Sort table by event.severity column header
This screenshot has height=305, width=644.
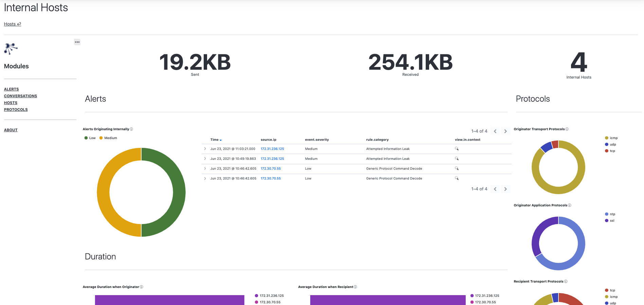tap(317, 140)
